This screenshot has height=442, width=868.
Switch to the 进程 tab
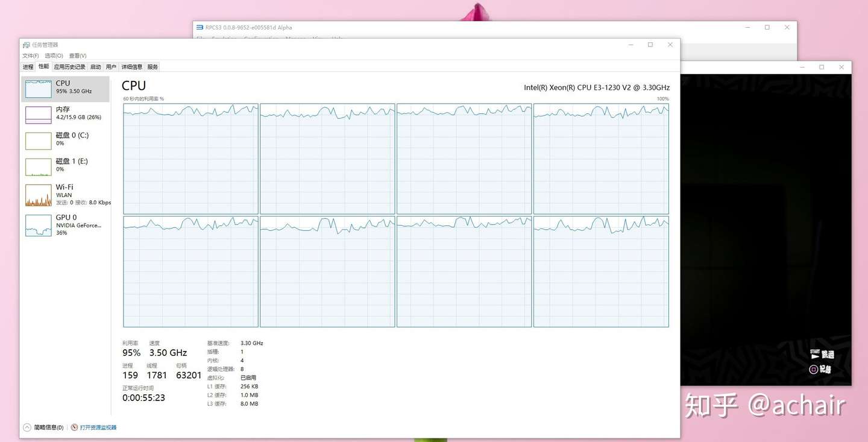point(28,66)
